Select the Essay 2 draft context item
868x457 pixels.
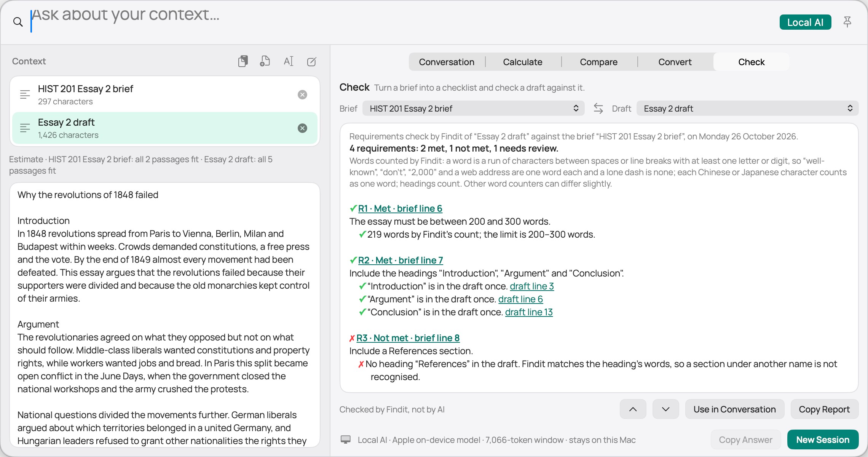click(x=164, y=128)
